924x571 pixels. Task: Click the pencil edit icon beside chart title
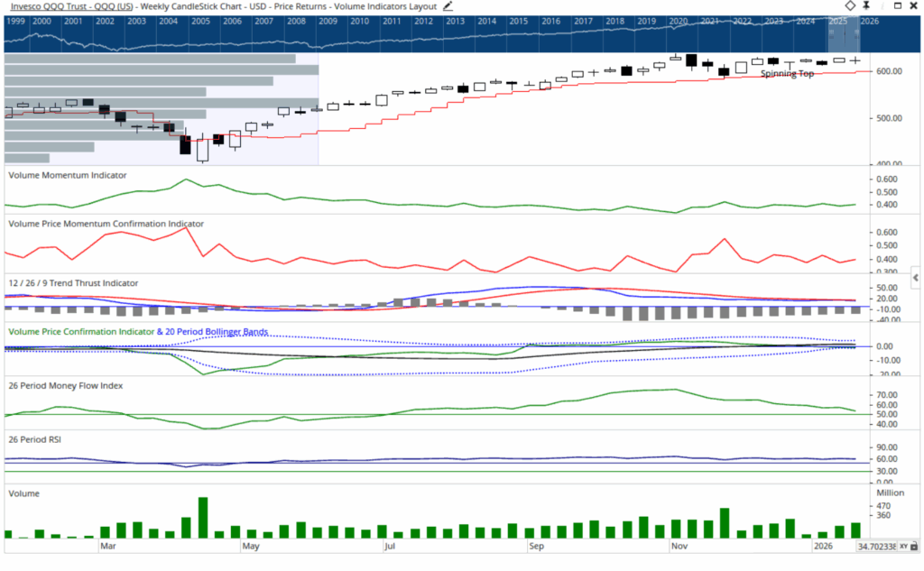click(x=448, y=6)
